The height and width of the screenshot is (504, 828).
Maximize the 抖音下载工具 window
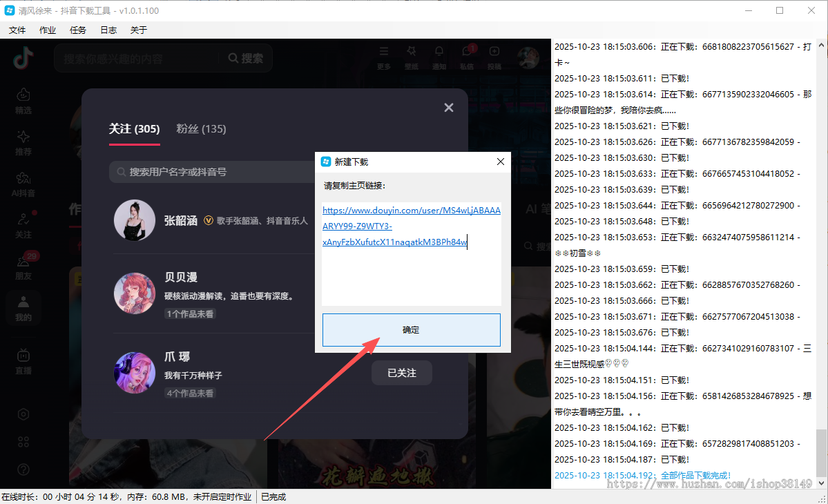click(780, 10)
